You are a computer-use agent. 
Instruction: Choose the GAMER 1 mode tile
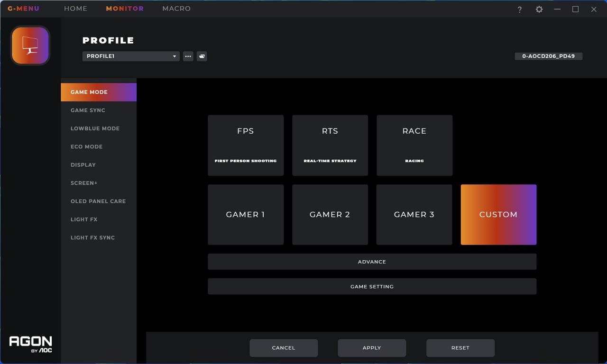click(246, 215)
